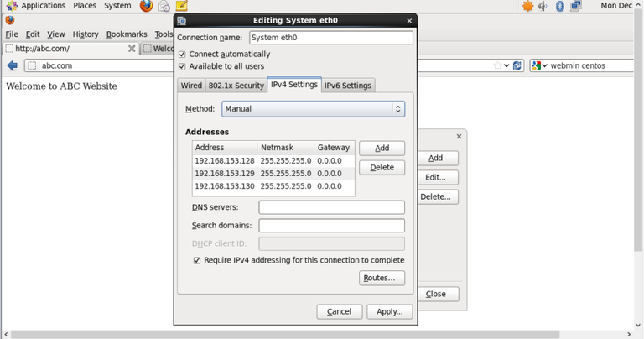Open the Firefox File menu

pos(12,34)
